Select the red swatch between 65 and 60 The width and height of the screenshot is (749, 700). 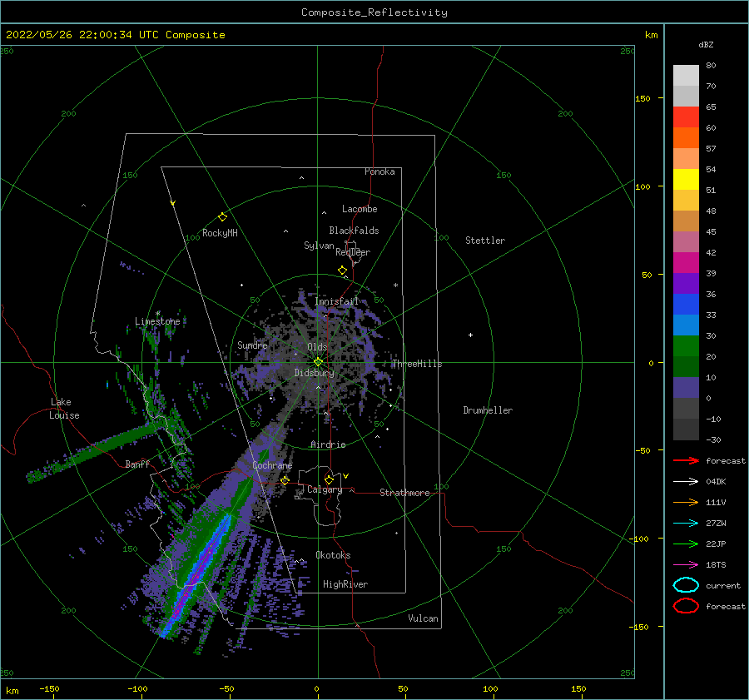tap(686, 117)
